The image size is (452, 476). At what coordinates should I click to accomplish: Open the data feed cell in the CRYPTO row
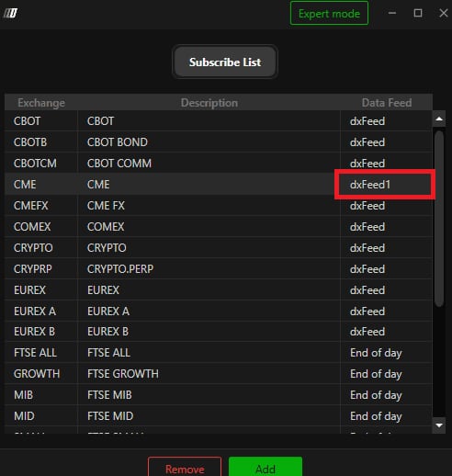click(387, 248)
